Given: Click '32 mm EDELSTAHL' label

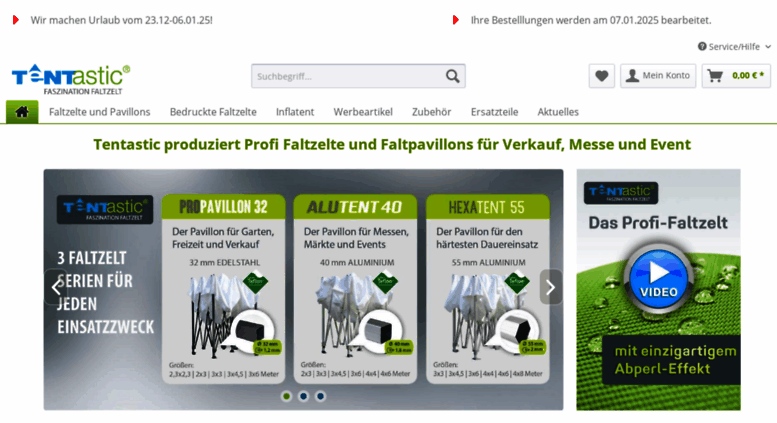Looking at the screenshot, I should 224,263.
